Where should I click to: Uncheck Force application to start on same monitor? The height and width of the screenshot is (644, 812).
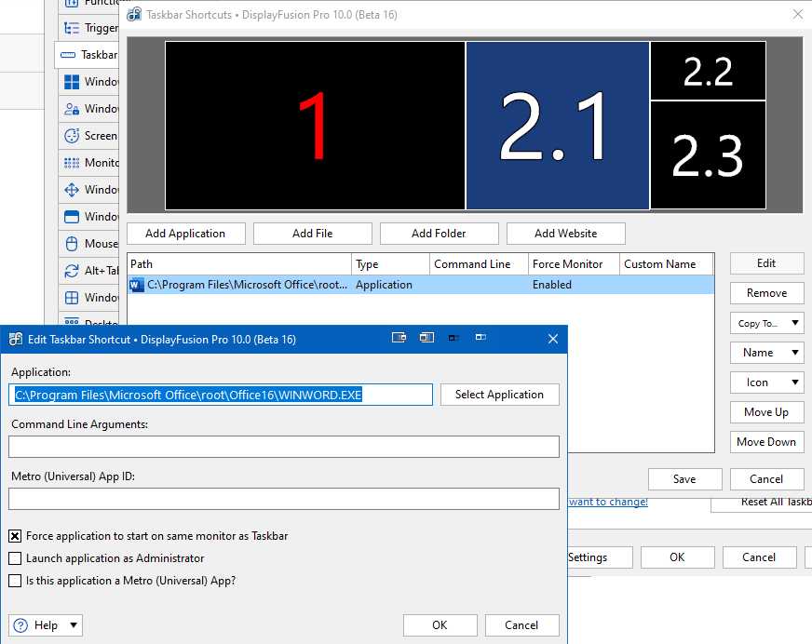(x=15, y=536)
